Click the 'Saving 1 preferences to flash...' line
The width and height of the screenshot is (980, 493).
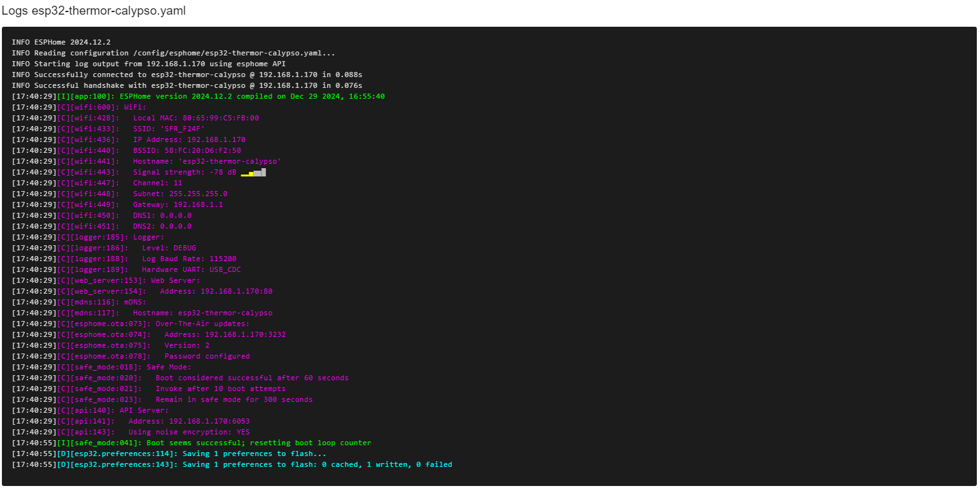tap(169, 454)
